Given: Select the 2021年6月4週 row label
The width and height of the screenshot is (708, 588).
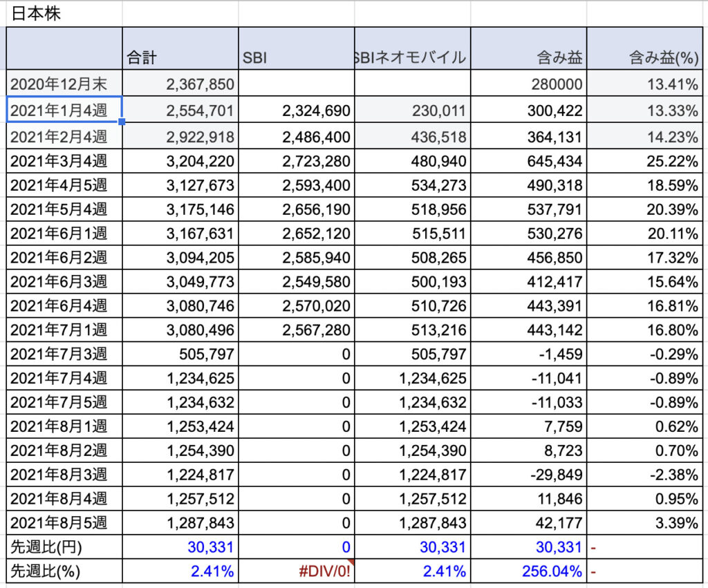Looking at the screenshot, I should point(64,305).
